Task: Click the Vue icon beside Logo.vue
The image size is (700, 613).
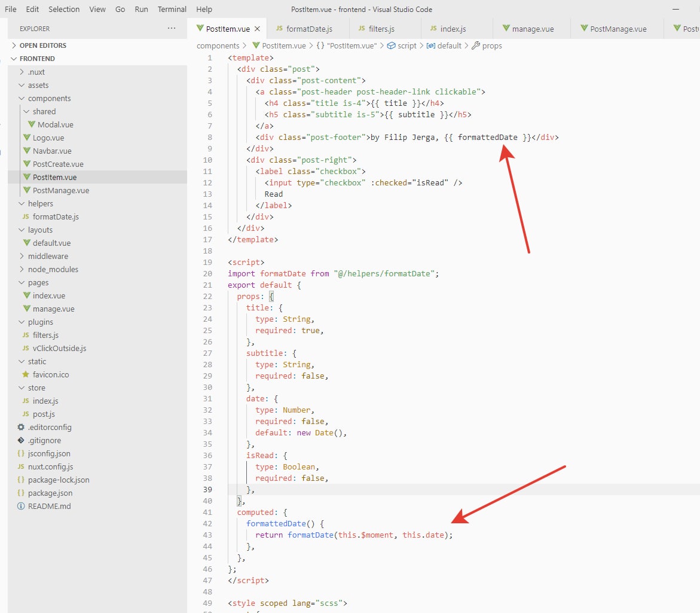Action: click(27, 138)
